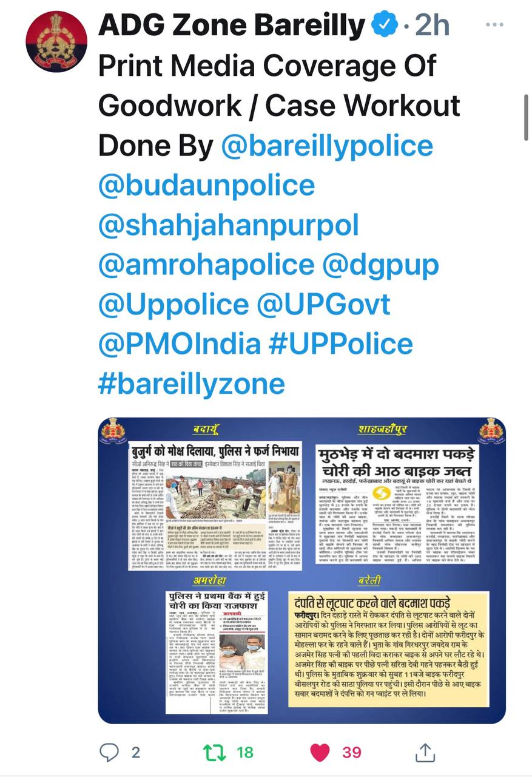532x777 pixels.
Task: Open the @bareillypolice mention
Action: click(x=328, y=146)
